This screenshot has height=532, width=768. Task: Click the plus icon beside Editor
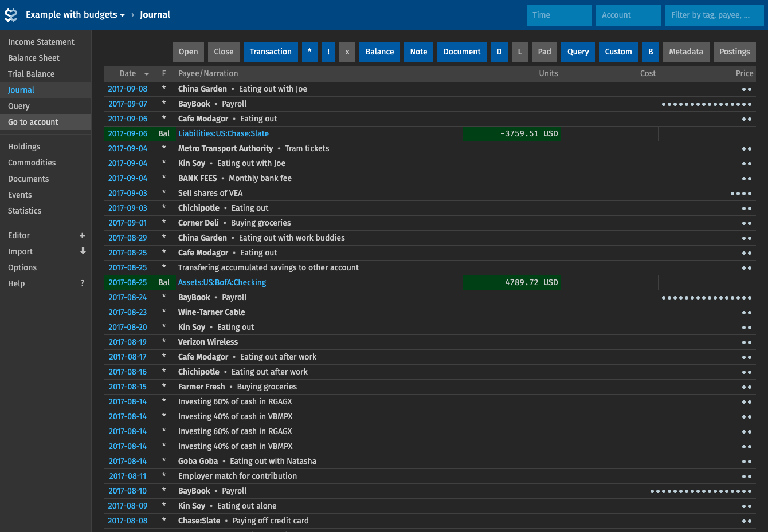pyautogui.click(x=83, y=235)
